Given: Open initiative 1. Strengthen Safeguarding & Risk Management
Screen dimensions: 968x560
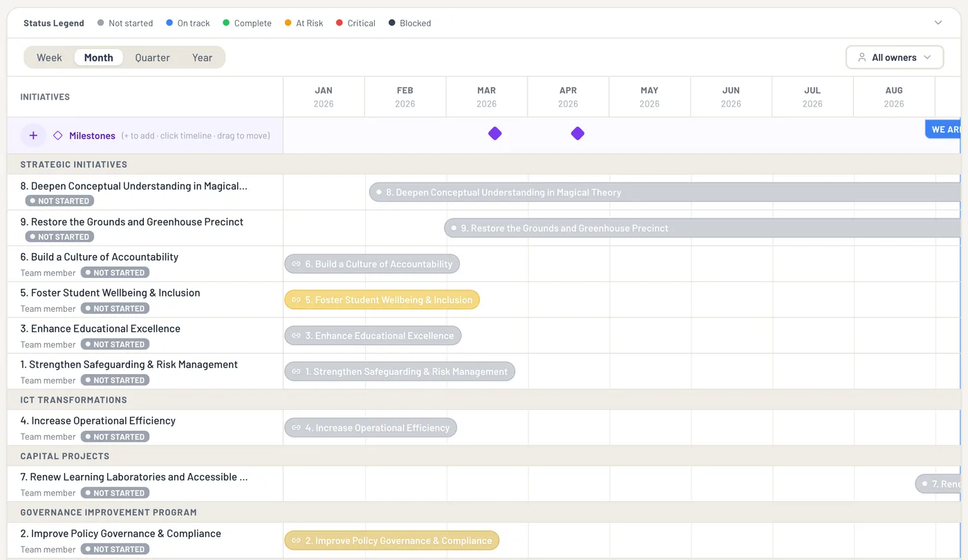Looking at the screenshot, I should [x=129, y=365].
